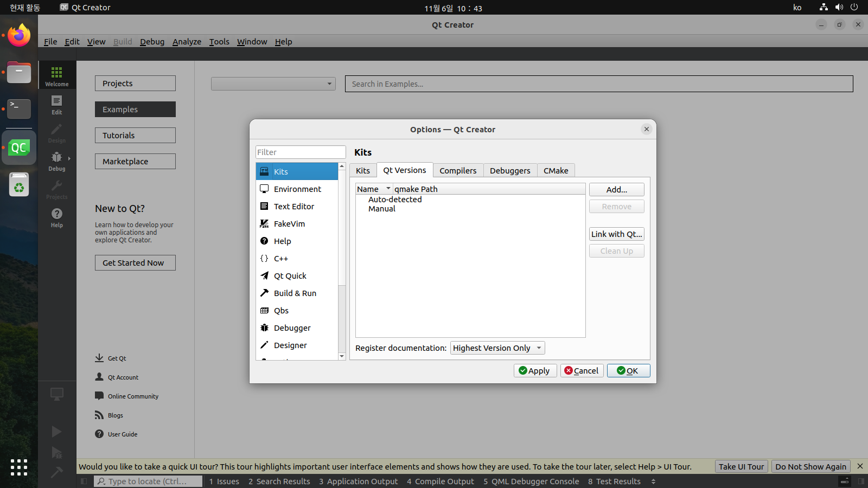This screenshot has height=488, width=868.
Task: Open examples Qt version combo box
Action: point(273,84)
